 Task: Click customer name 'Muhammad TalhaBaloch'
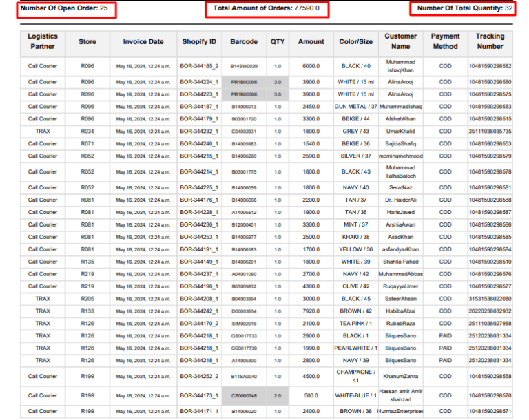coord(400,171)
